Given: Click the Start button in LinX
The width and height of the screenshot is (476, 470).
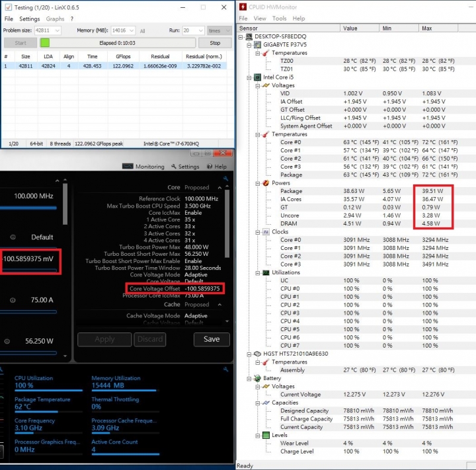Looking at the screenshot, I should pos(20,43).
